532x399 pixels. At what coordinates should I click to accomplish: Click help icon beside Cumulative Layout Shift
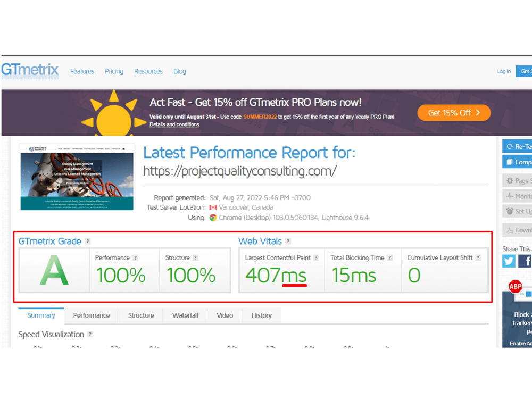coord(478,257)
